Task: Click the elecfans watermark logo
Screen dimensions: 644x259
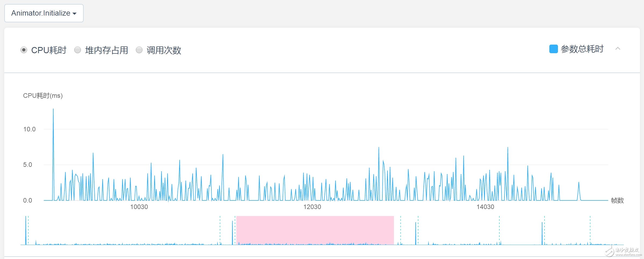Action: [624, 251]
